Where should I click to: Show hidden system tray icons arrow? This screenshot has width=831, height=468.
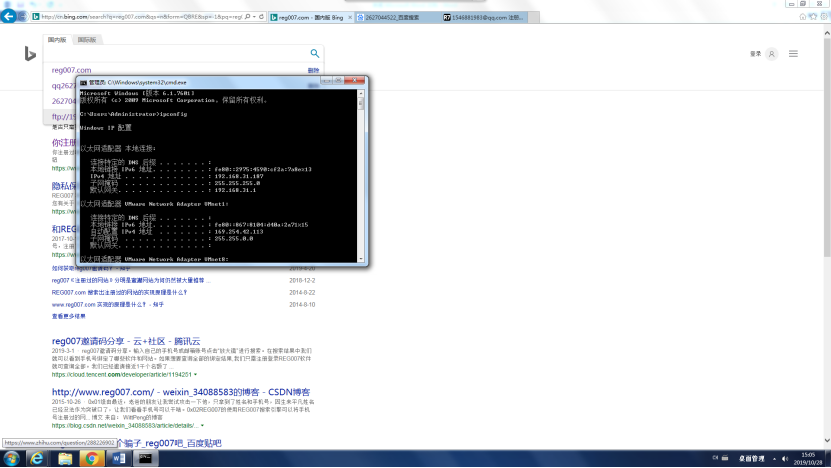(x=774, y=459)
